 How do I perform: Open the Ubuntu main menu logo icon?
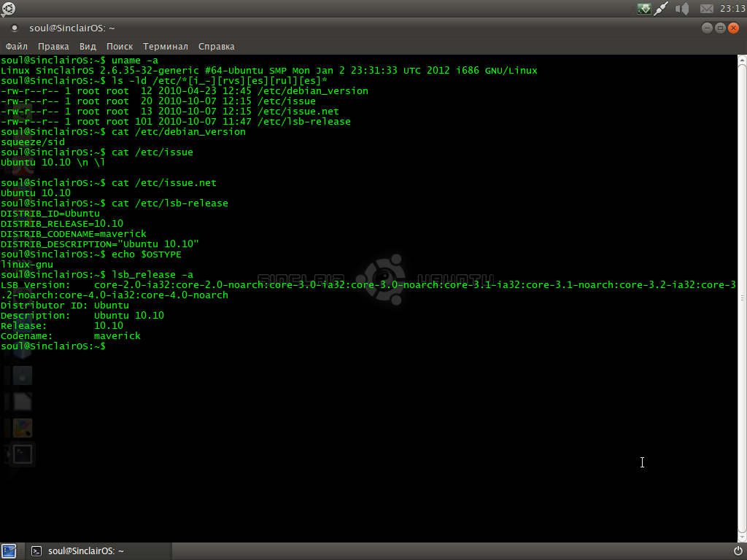point(8,8)
